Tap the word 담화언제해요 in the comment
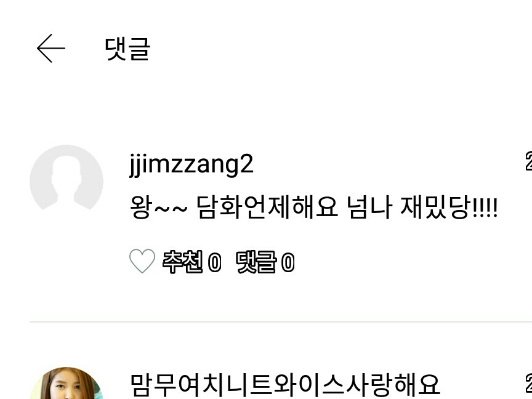Viewport: 532px width, 399px height. click(267, 207)
